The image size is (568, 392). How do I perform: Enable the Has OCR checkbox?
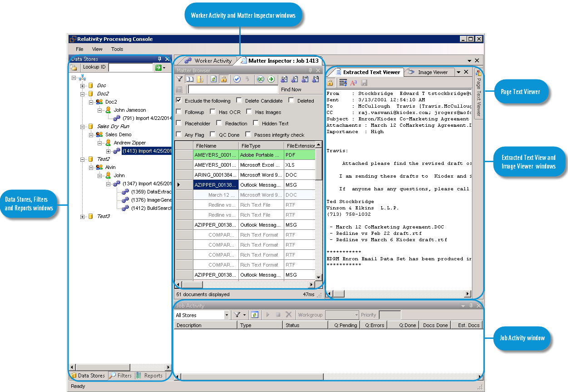(x=212, y=112)
